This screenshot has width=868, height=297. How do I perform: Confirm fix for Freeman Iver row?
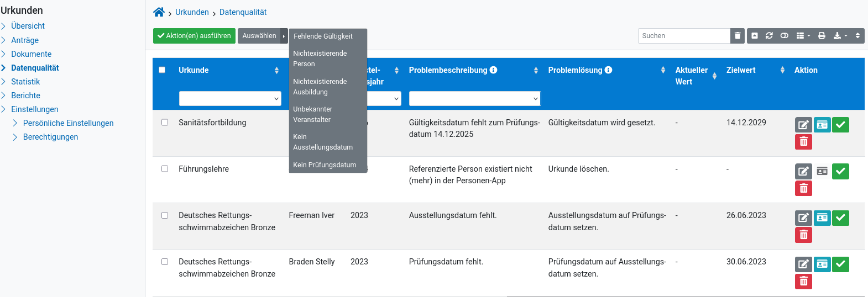pyautogui.click(x=840, y=218)
